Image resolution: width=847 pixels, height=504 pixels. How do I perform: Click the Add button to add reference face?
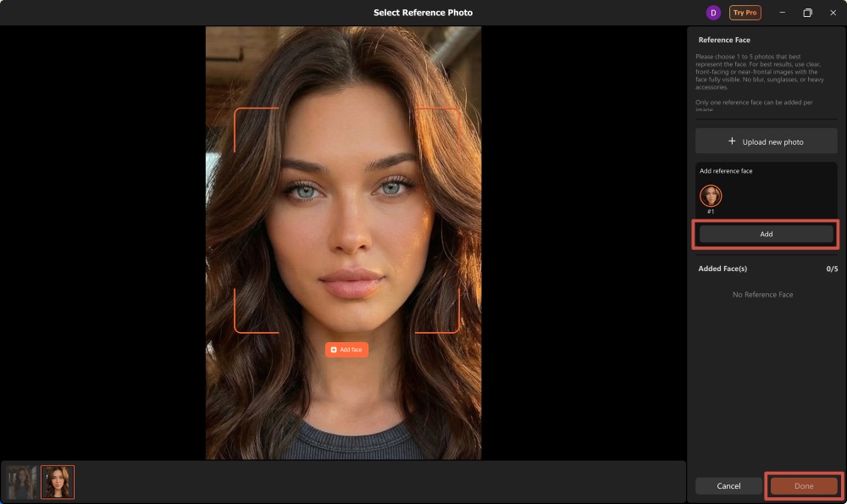point(765,234)
